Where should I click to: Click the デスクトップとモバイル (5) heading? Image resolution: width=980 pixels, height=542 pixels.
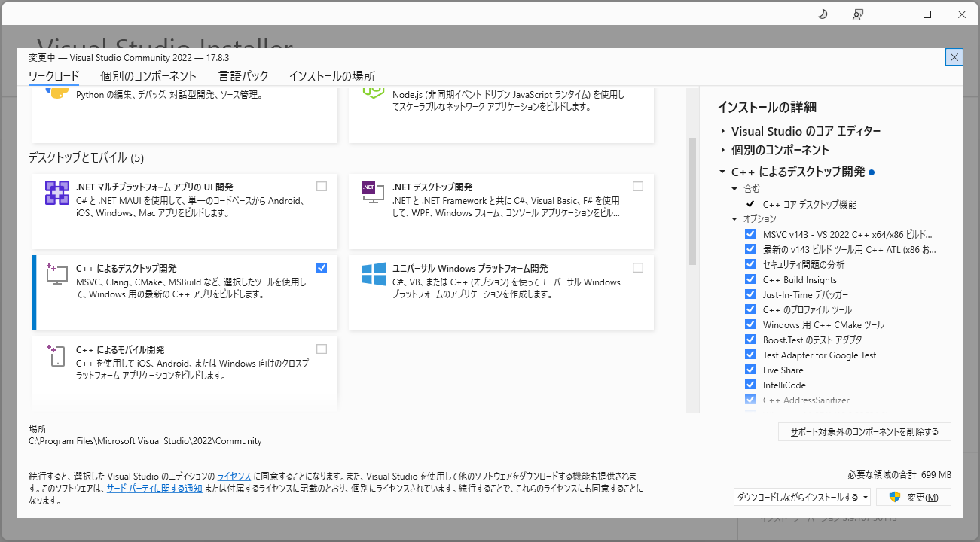coord(86,158)
